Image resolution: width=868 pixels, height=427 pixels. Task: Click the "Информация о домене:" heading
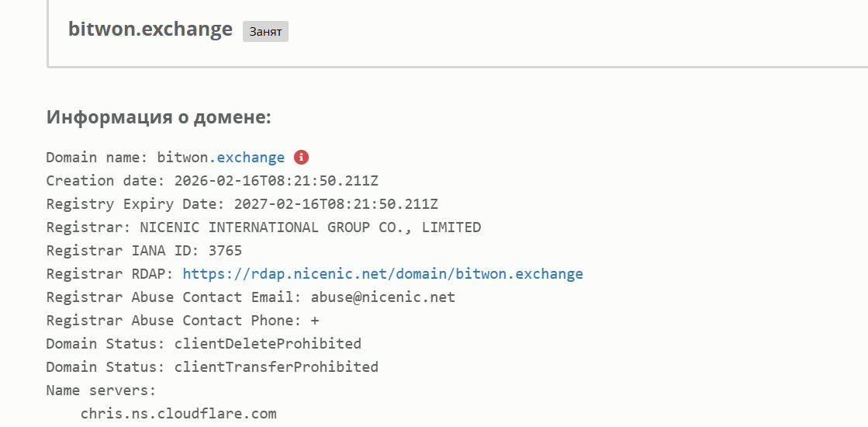pos(158,117)
